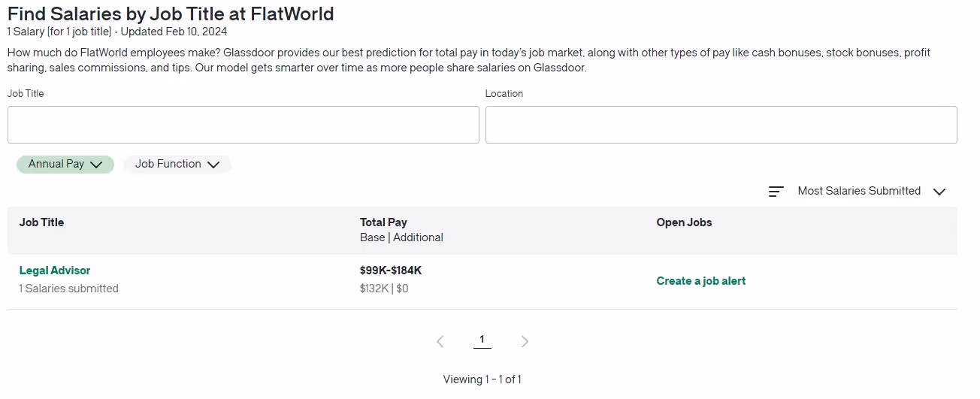This screenshot has height=399, width=980.
Task: Click the 1 Salaries submitted text
Action: coord(69,289)
